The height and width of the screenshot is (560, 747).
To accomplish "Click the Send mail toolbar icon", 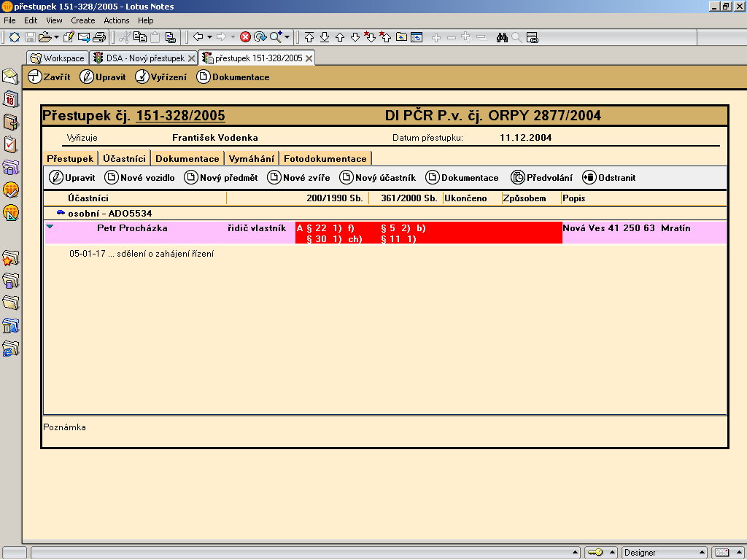I will tap(84, 37).
